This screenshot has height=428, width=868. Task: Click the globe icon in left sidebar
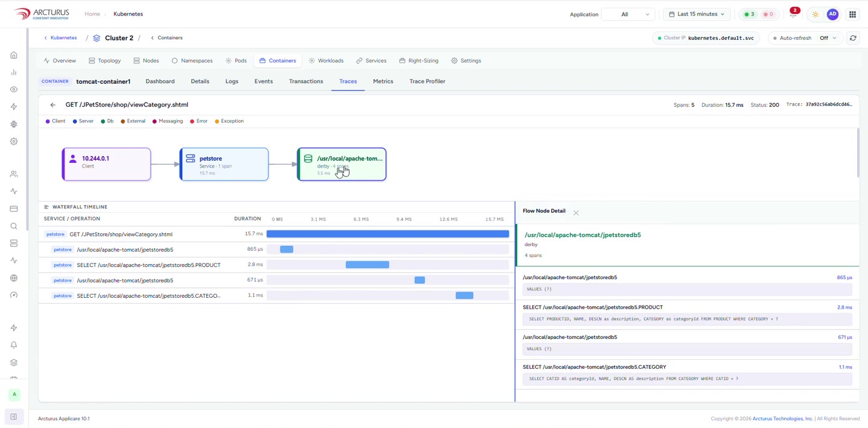click(14, 278)
